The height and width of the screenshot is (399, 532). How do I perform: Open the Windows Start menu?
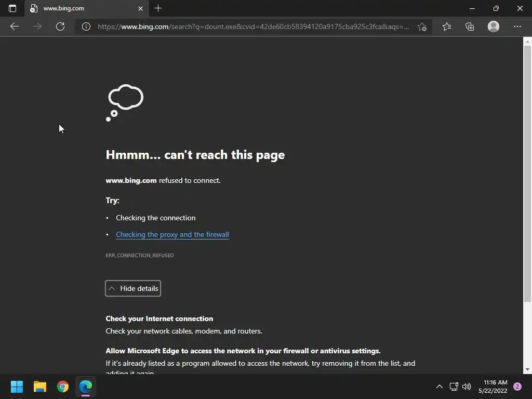tap(17, 387)
